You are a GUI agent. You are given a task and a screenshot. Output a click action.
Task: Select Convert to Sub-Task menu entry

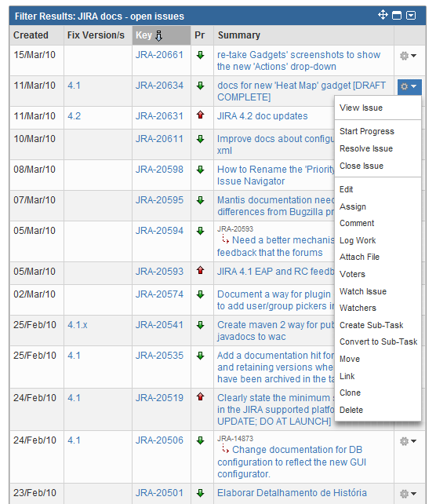tap(378, 341)
